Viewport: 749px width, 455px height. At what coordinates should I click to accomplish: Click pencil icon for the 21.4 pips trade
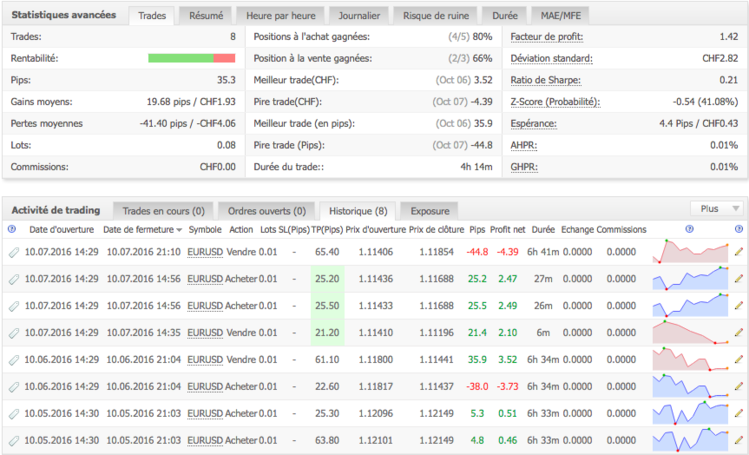point(739,332)
